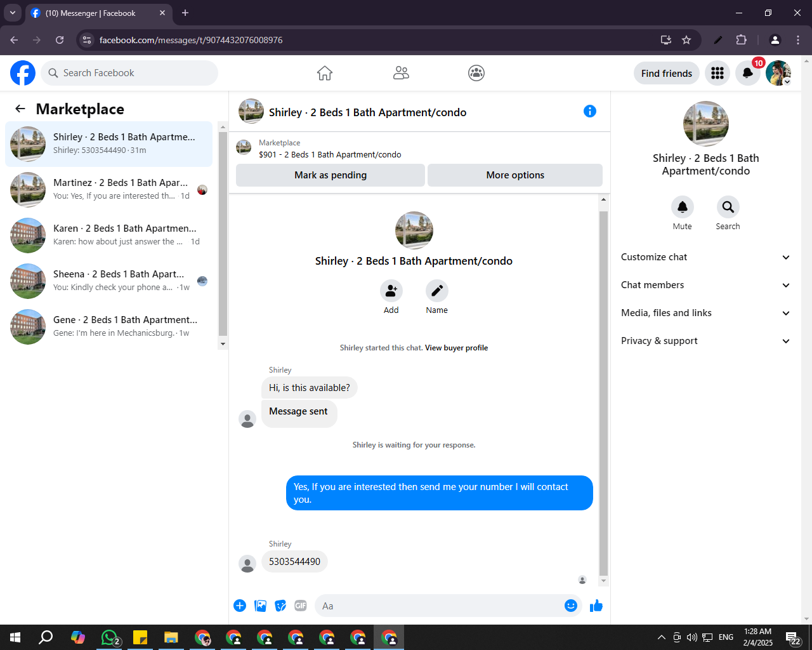Click the Marketplace listing price line $901
The width and height of the screenshot is (812, 650).
pos(330,154)
